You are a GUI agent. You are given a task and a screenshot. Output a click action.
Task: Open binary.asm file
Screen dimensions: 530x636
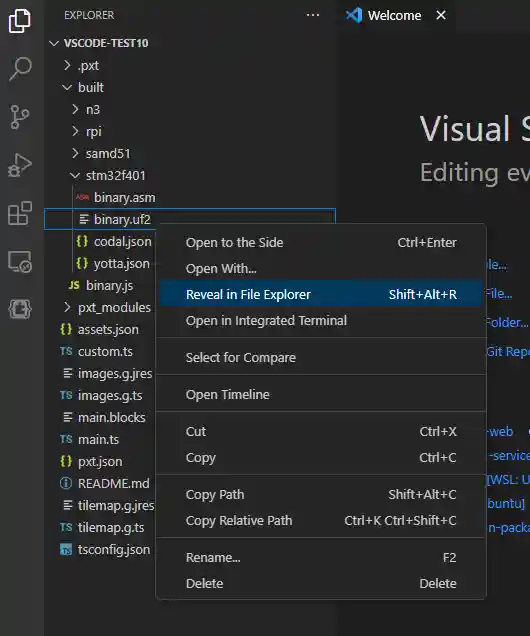pos(124,198)
